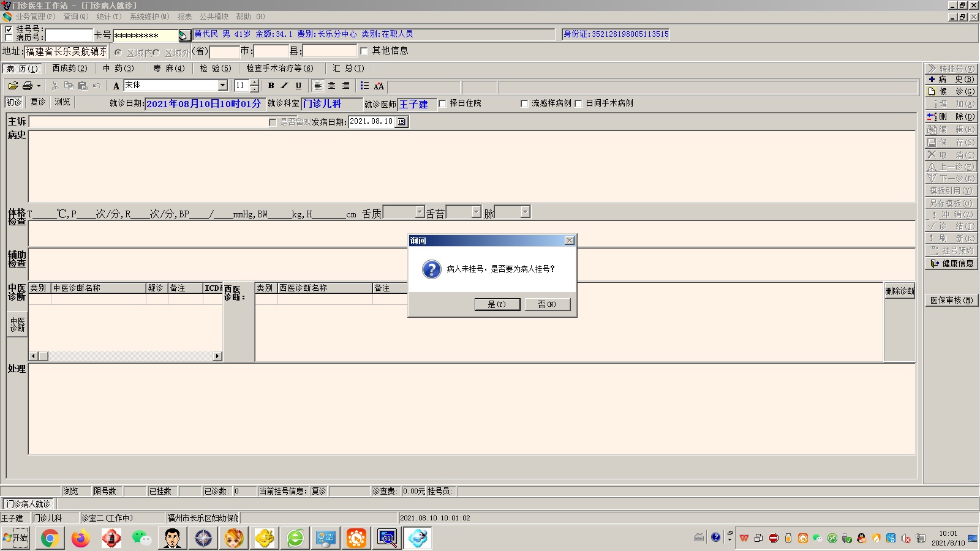The width and height of the screenshot is (980, 551).
Task: Click the 健康信息 button
Action: tap(951, 264)
